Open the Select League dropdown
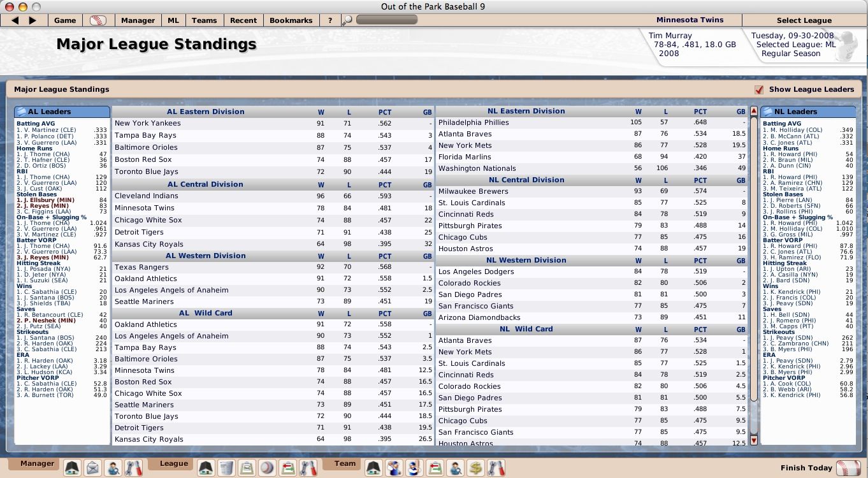This screenshot has width=868, height=478. point(804,20)
